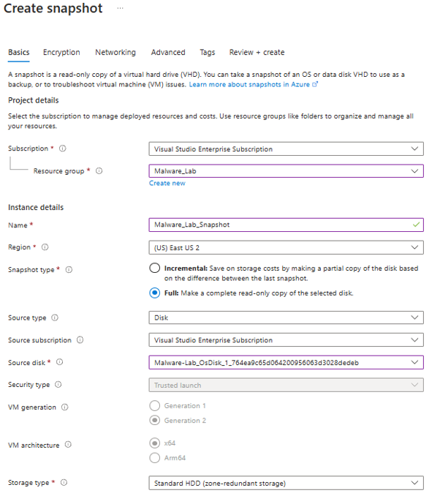The width and height of the screenshot is (440, 504).
Task: Open Source disk dropdown with Malware-Lab_OsDisk
Action: [x=287, y=363]
